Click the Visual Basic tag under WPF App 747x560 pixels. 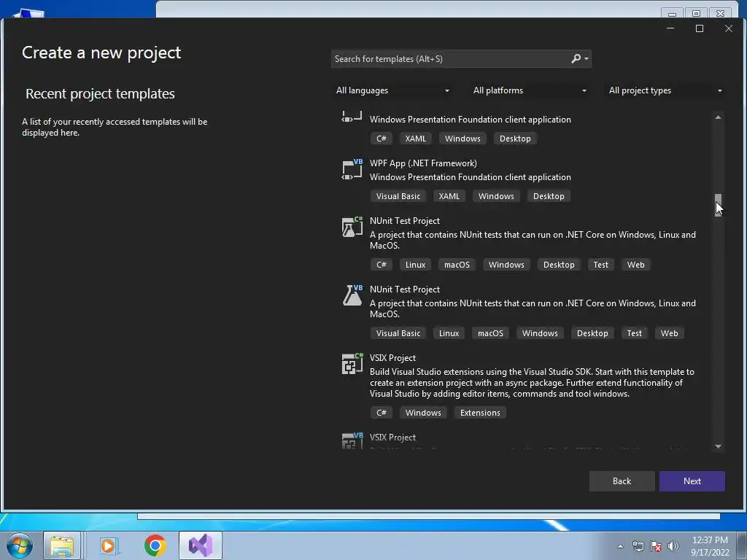(398, 196)
